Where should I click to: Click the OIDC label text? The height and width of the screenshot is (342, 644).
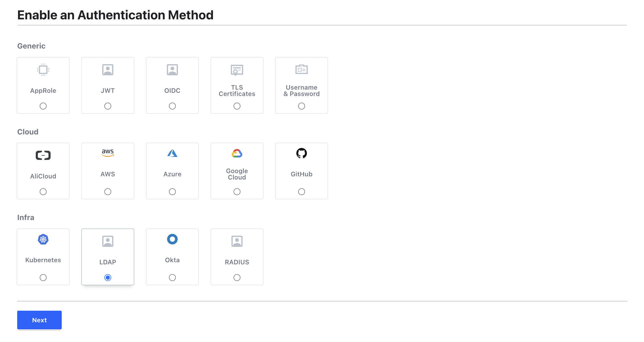pyautogui.click(x=172, y=91)
